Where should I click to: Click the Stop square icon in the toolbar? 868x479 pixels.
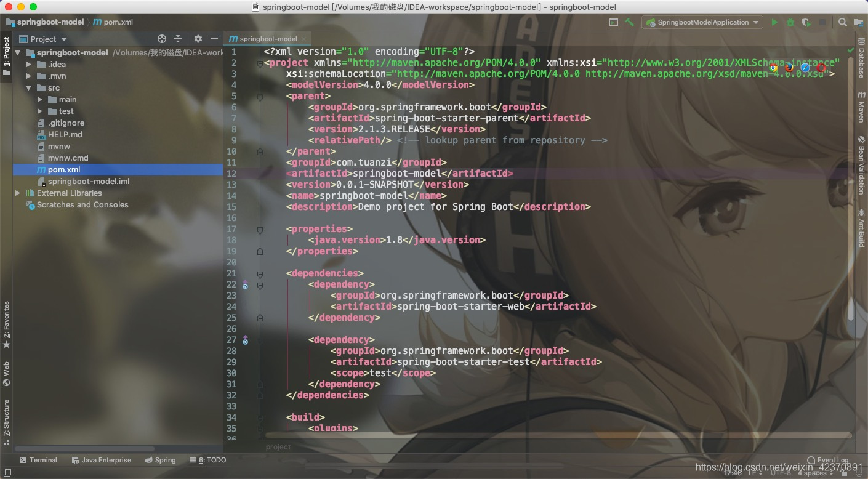point(822,22)
